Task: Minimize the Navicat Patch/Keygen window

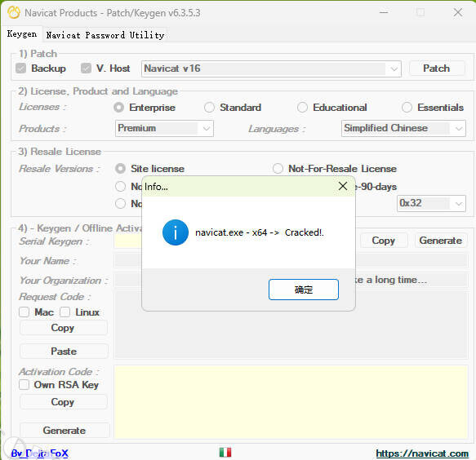Action: (x=384, y=12)
